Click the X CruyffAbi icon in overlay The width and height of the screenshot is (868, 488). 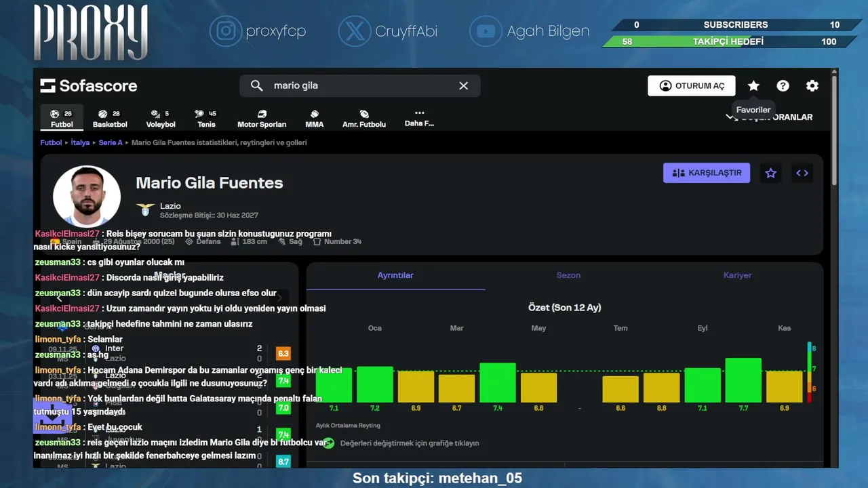[x=355, y=31]
